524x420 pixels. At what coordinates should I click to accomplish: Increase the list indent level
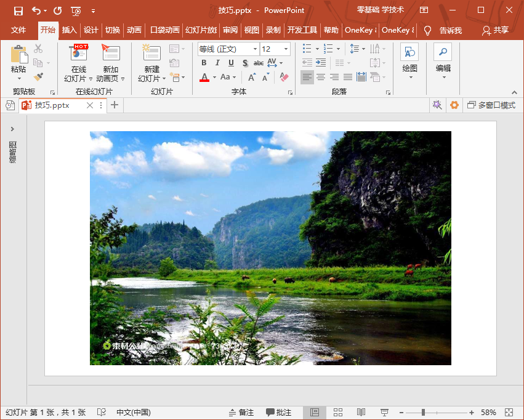coord(321,62)
